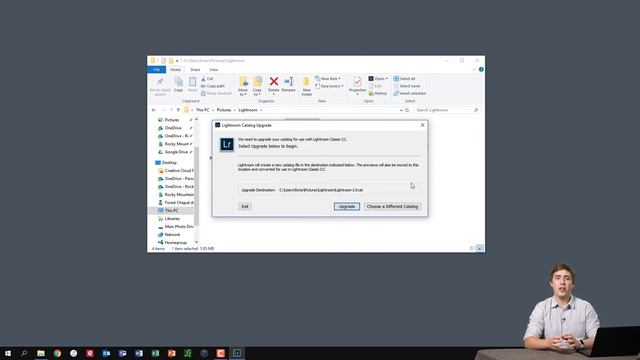The width and height of the screenshot is (640, 360).
Task: Click Select none in the ribbon
Action: (x=407, y=86)
